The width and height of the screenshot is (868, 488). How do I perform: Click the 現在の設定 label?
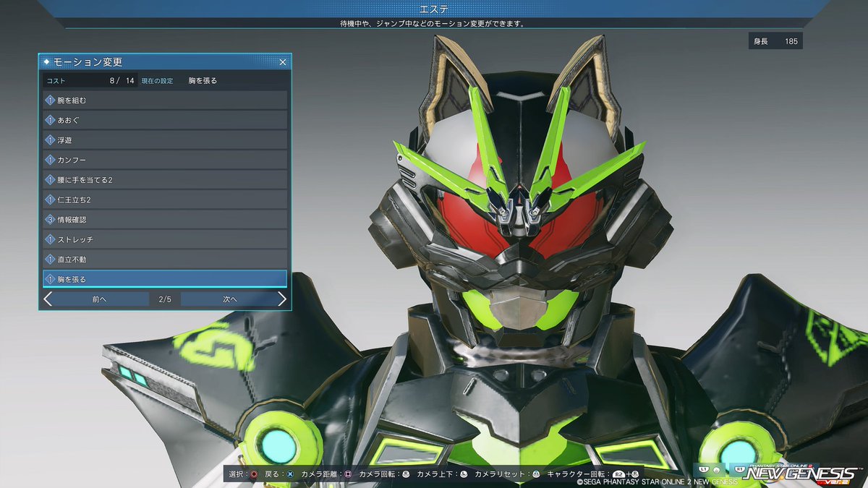[157, 81]
